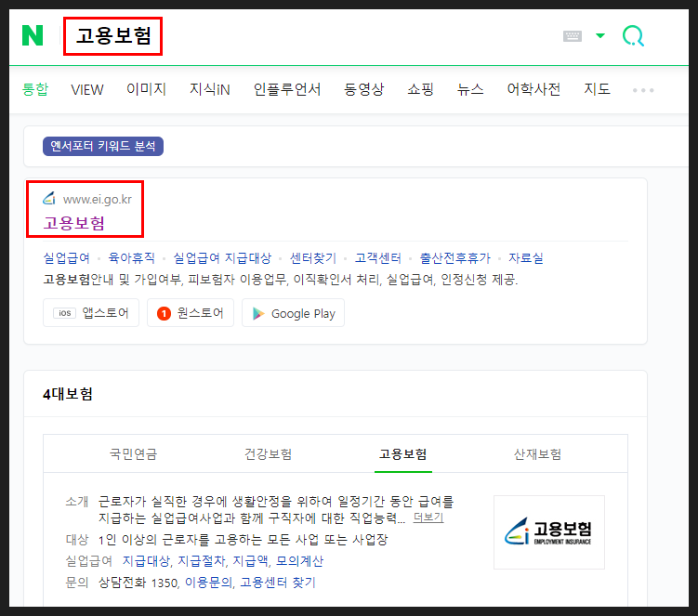Expand the search history dropdown arrow
Viewport: 698px width, 616px height.
pyautogui.click(x=600, y=35)
